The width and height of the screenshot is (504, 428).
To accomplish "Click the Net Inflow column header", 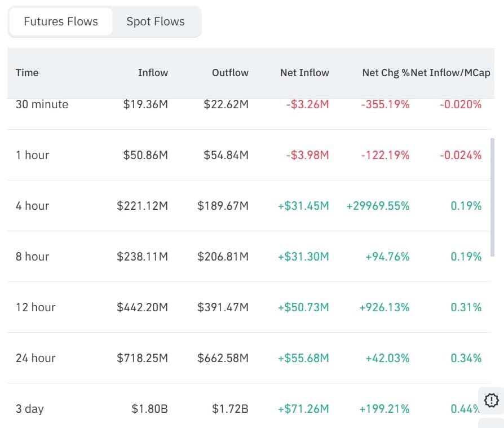I will click(x=304, y=72).
